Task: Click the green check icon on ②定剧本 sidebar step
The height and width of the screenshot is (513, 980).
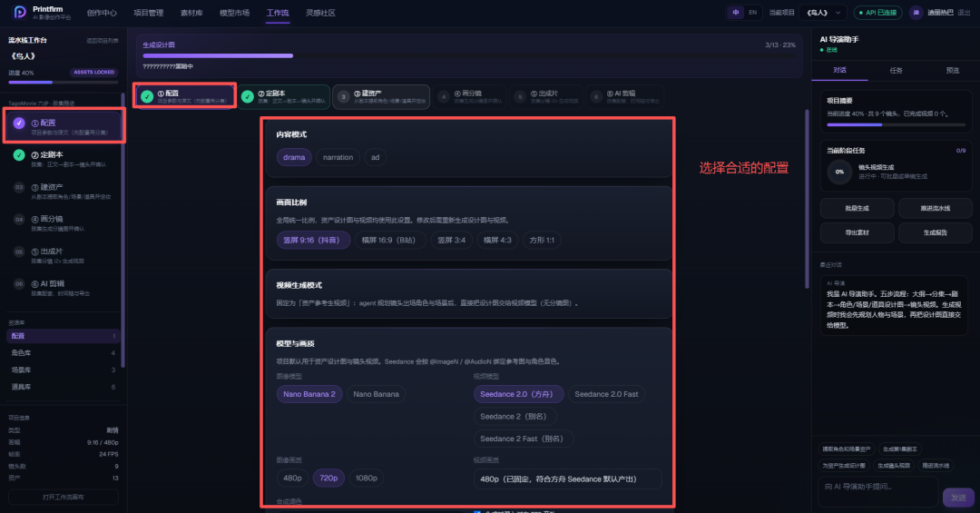Action: coord(19,155)
